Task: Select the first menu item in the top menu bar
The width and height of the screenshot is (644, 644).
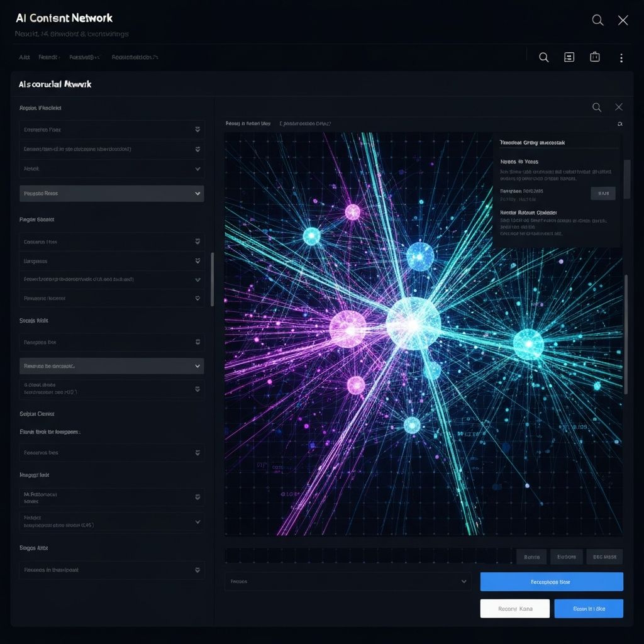Action: (x=24, y=57)
